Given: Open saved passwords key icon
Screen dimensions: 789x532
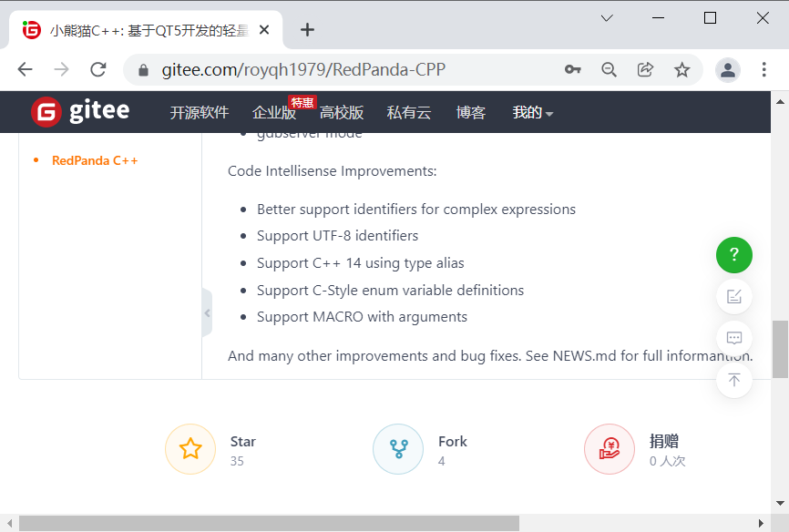Looking at the screenshot, I should coord(573,69).
